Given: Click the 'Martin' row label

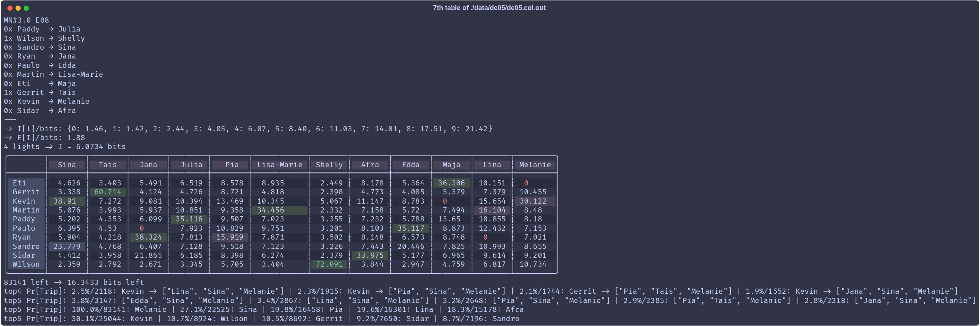Looking at the screenshot, I should (26, 210).
